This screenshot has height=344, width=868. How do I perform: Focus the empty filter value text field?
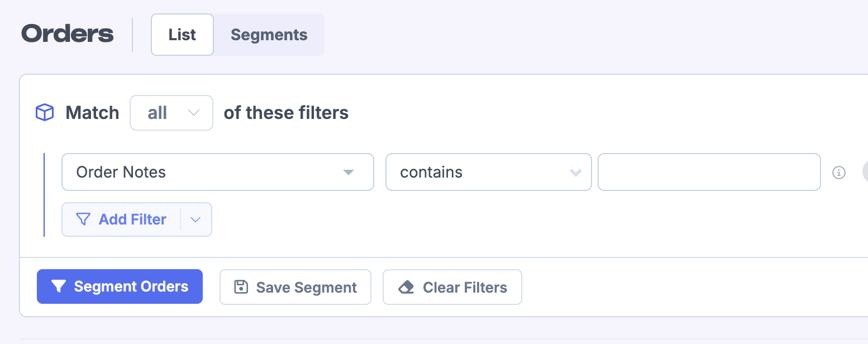pos(709,172)
